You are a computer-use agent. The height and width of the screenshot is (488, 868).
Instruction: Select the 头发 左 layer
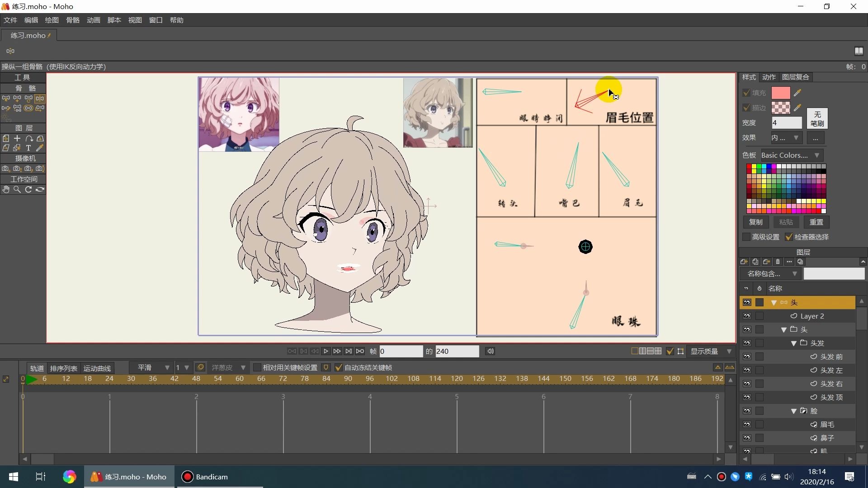798,370
